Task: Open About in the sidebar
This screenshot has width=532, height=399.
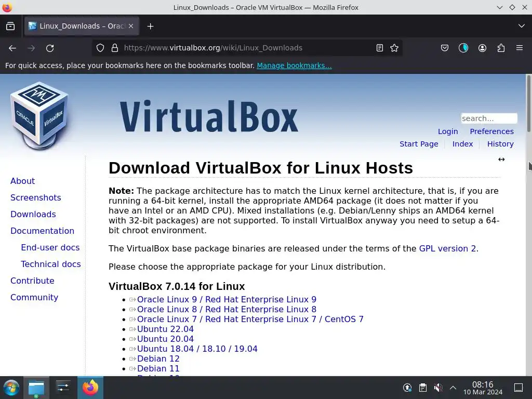Action: (x=22, y=181)
